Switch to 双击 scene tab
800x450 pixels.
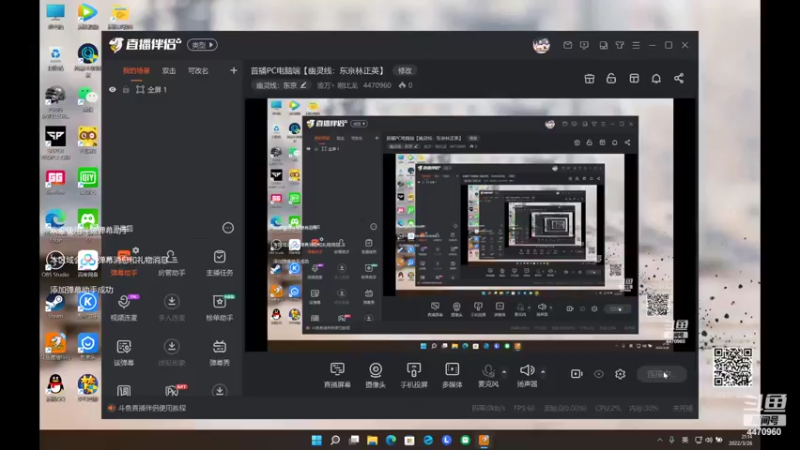[x=169, y=71]
